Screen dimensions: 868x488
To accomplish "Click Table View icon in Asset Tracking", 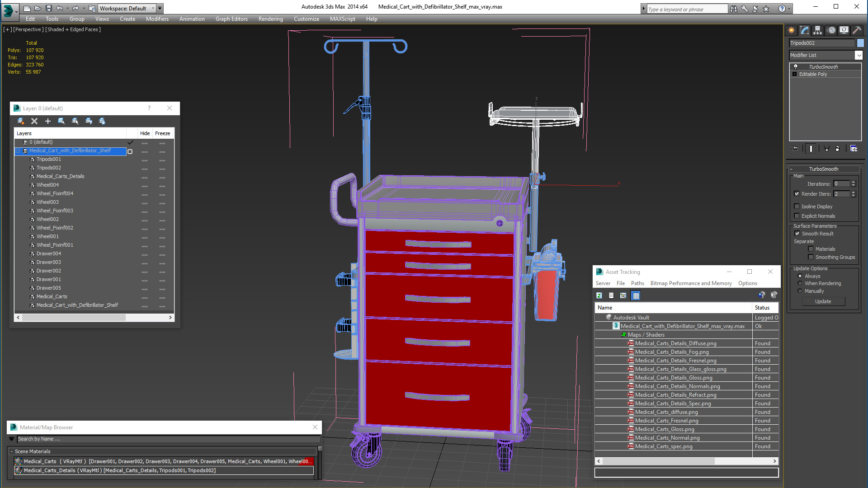I will coord(636,296).
